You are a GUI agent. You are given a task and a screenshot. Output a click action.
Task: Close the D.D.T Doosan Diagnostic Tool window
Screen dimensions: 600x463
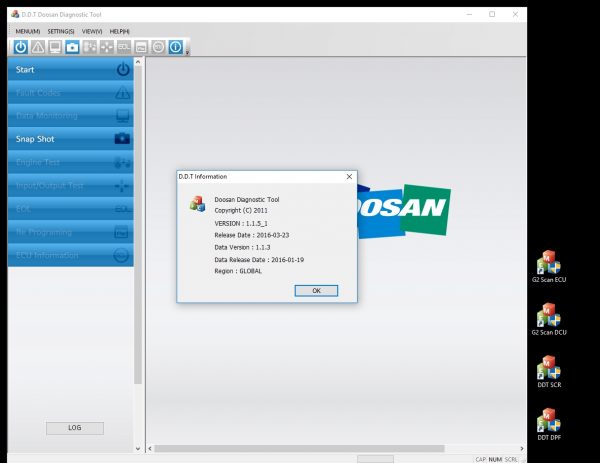pos(515,14)
